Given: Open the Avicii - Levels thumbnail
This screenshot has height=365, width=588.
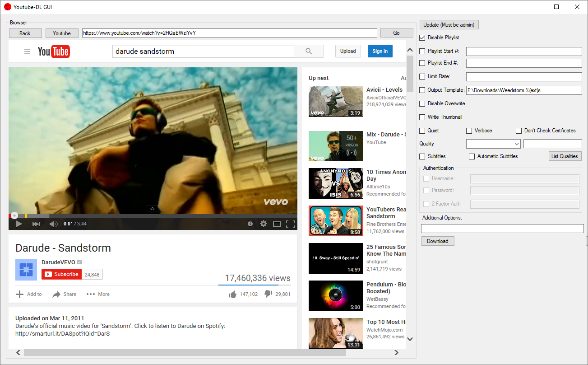Looking at the screenshot, I should pyautogui.click(x=336, y=102).
